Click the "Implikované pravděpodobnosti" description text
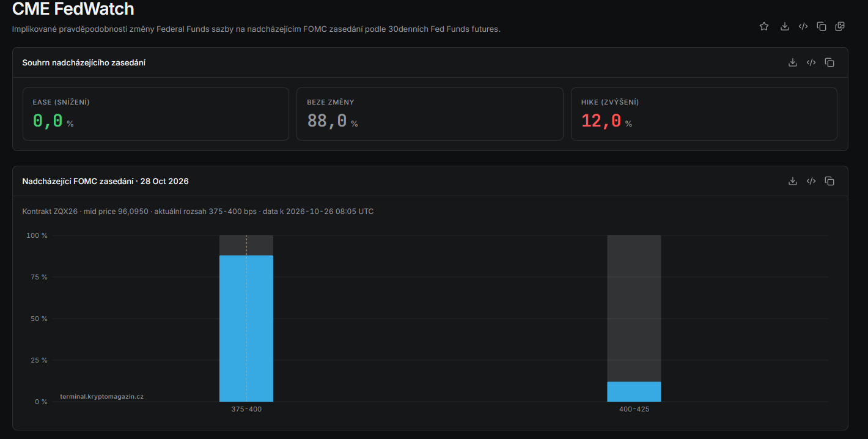 pyautogui.click(x=256, y=29)
